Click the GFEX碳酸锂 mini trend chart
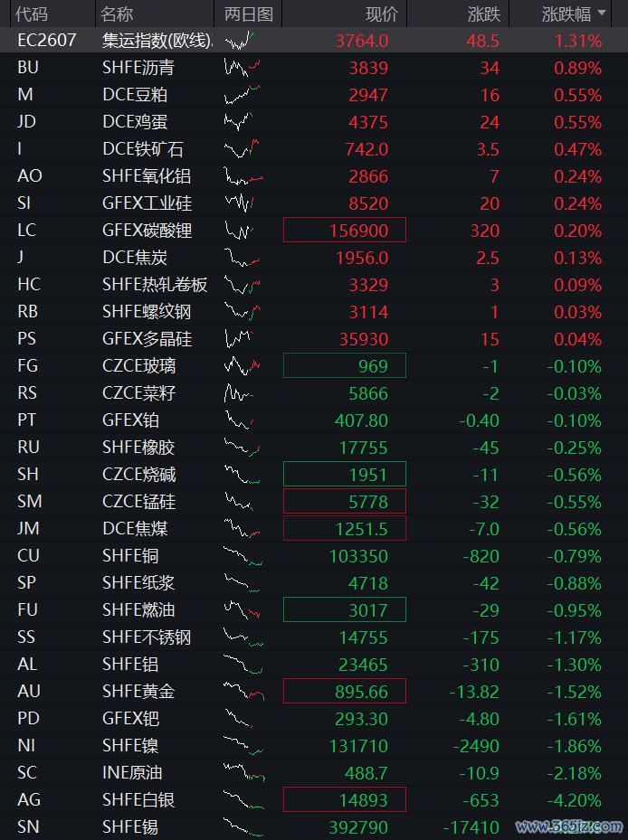The width and height of the screenshot is (628, 840). point(239,231)
